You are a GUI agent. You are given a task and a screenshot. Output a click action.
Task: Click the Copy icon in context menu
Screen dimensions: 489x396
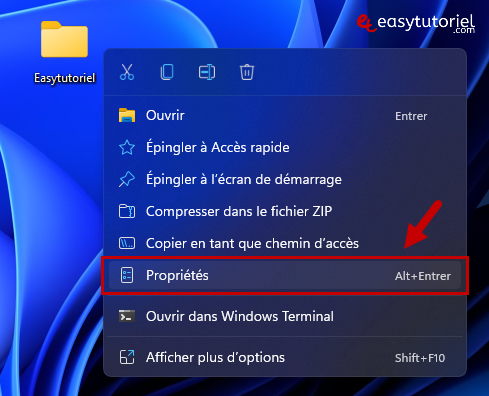click(167, 72)
